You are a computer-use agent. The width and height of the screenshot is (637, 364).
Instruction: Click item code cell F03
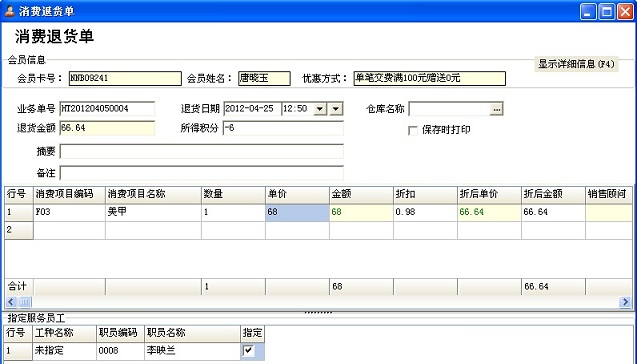(69, 212)
